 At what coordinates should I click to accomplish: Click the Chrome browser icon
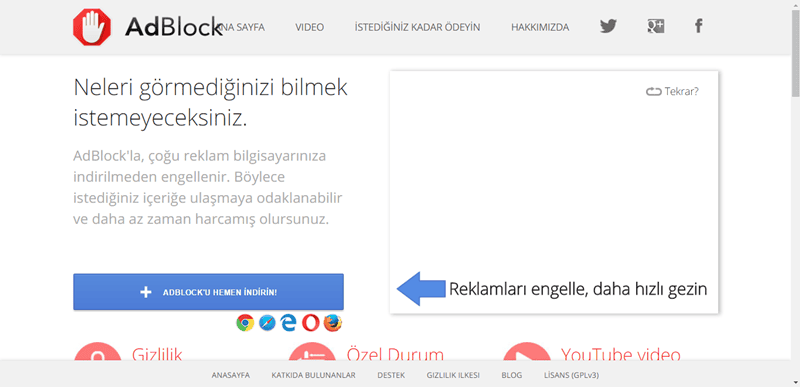coord(245,323)
